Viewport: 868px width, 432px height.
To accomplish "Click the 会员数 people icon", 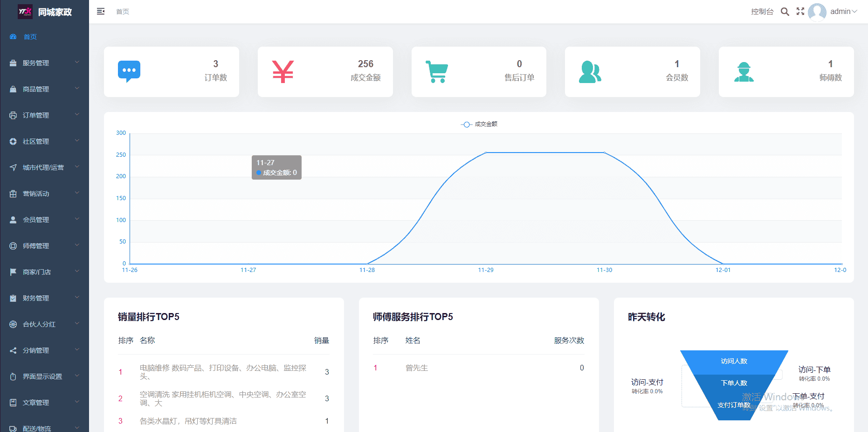I will [x=590, y=72].
